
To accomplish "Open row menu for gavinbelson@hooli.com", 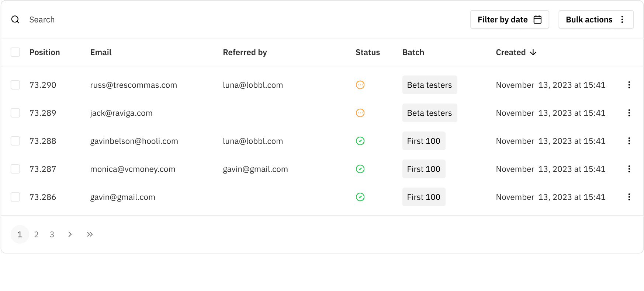I will (629, 141).
